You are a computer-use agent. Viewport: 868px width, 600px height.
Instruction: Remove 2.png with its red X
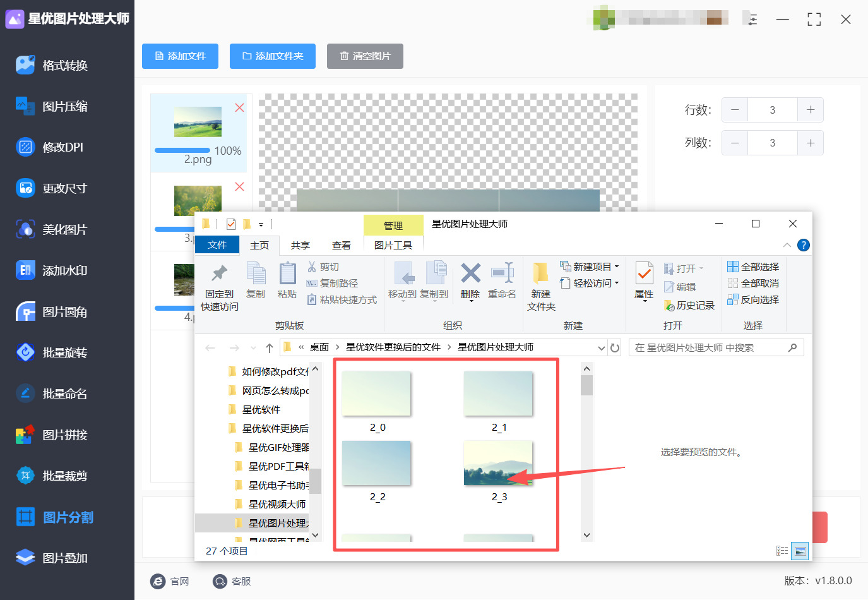[x=239, y=108]
